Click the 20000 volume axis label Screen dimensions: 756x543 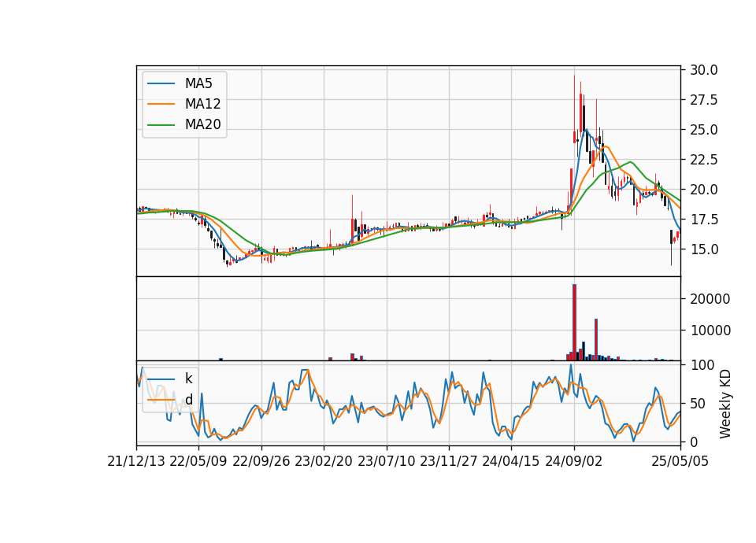point(710,299)
